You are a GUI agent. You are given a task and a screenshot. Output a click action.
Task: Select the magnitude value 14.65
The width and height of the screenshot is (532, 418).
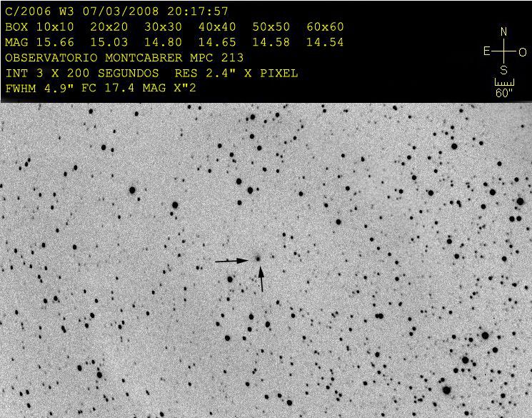point(217,42)
